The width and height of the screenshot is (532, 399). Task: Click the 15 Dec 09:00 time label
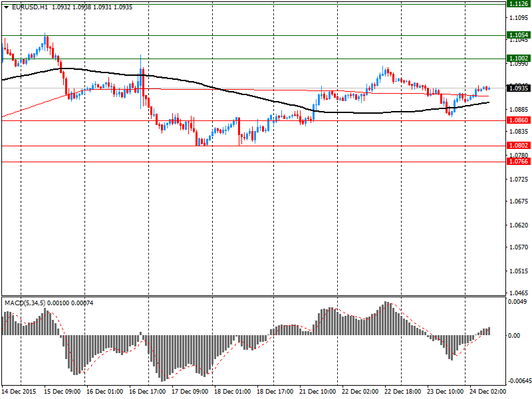tap(63, 392)
